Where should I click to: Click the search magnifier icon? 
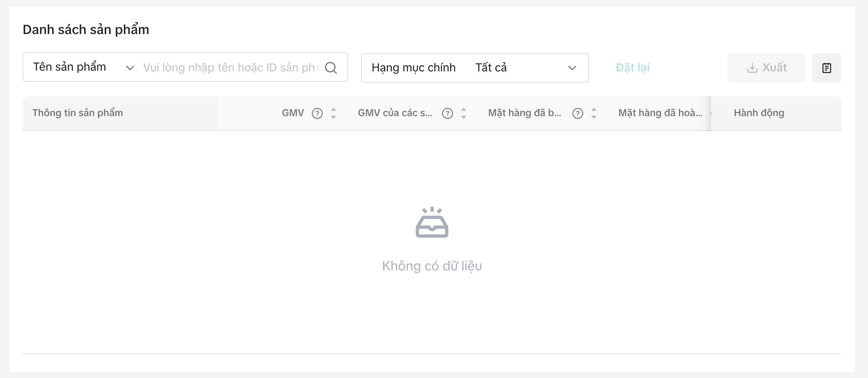pyautogui.click(x=331, y=68)
